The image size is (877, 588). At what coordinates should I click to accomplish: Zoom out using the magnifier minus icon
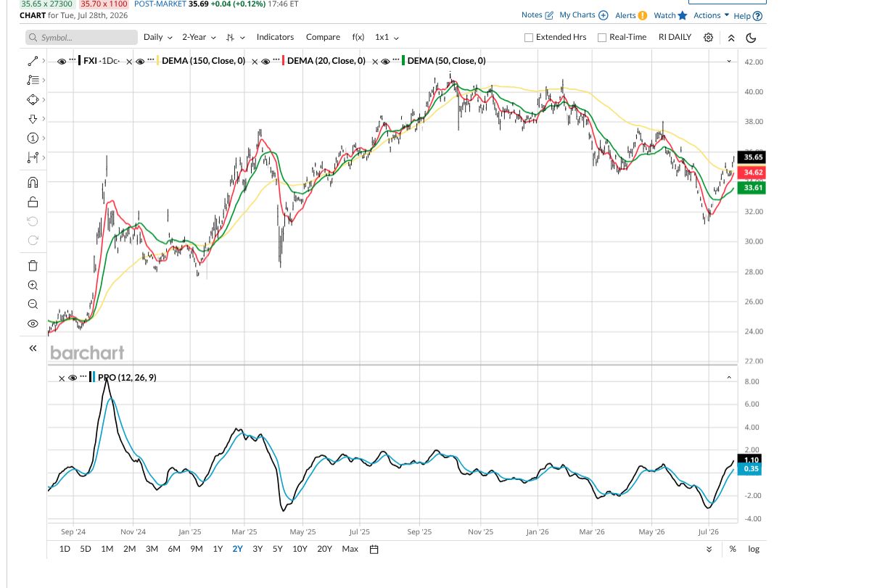(33, 305)
